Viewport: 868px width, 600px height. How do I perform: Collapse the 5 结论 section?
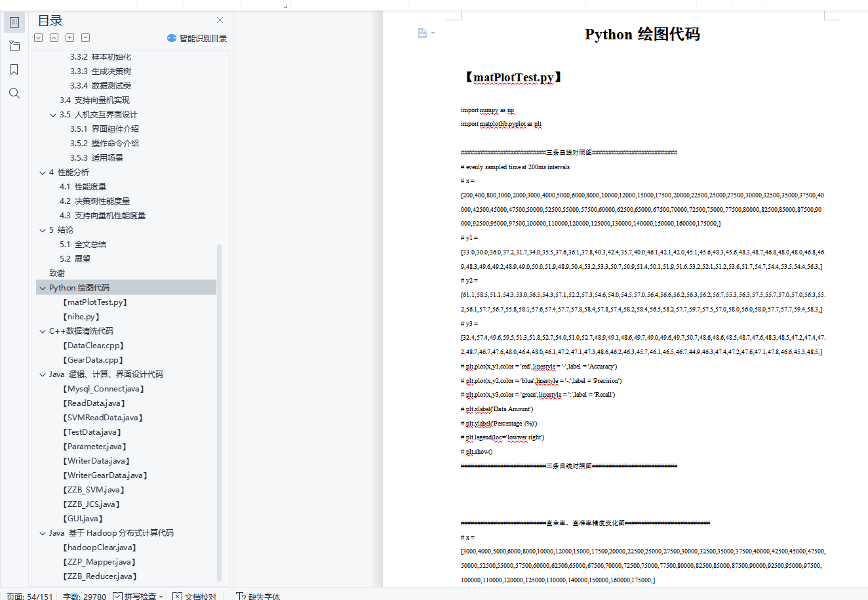coord(43,230)
